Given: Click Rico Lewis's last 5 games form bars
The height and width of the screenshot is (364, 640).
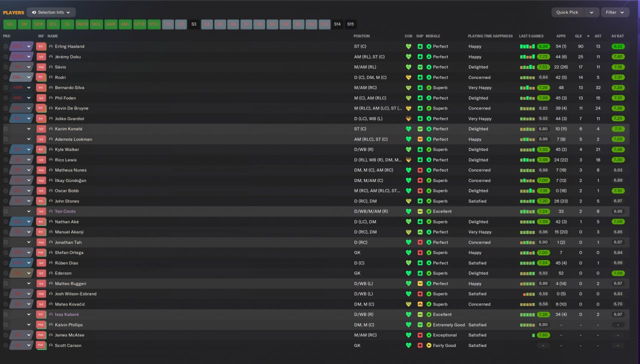Looking at the screenshot, I should click(x=527, y=160).
